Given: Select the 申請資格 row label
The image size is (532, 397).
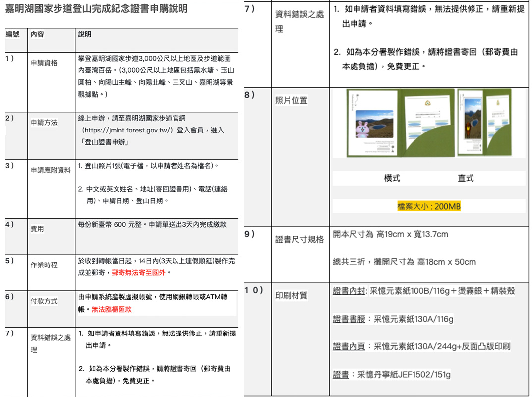Looking at the screenshot, I should [x=44, y=63].
